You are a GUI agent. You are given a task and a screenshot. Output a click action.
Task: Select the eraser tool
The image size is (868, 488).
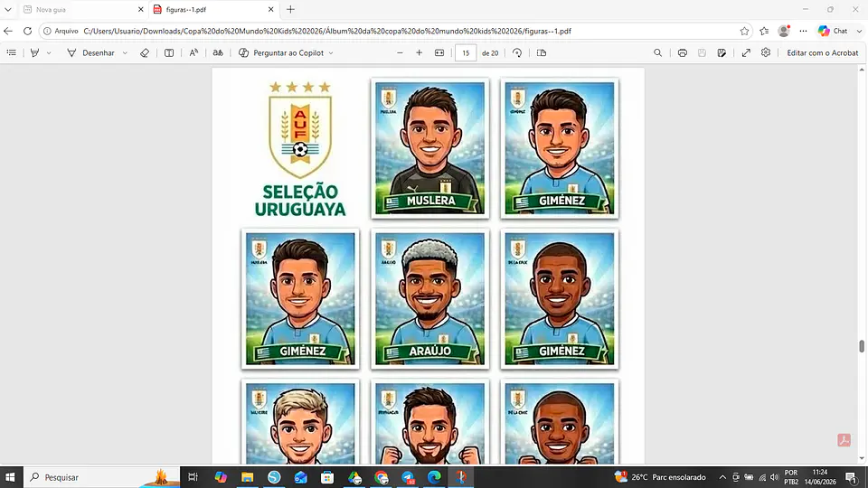tap(145, 52)
